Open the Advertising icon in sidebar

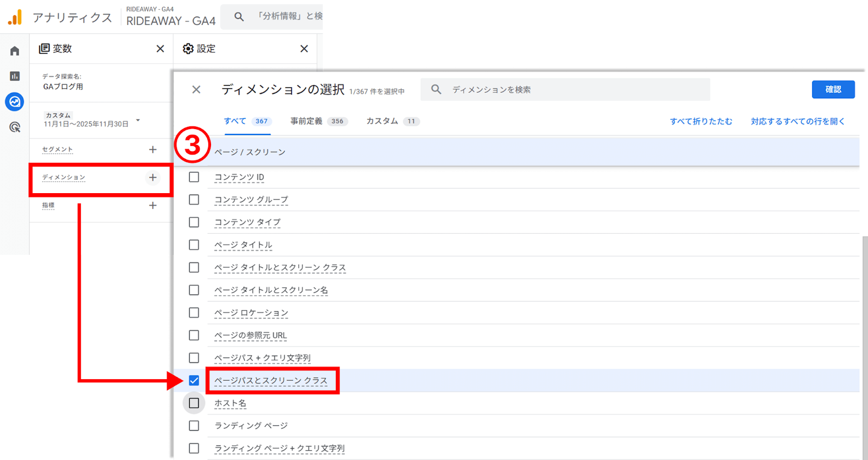coord(15,127)
